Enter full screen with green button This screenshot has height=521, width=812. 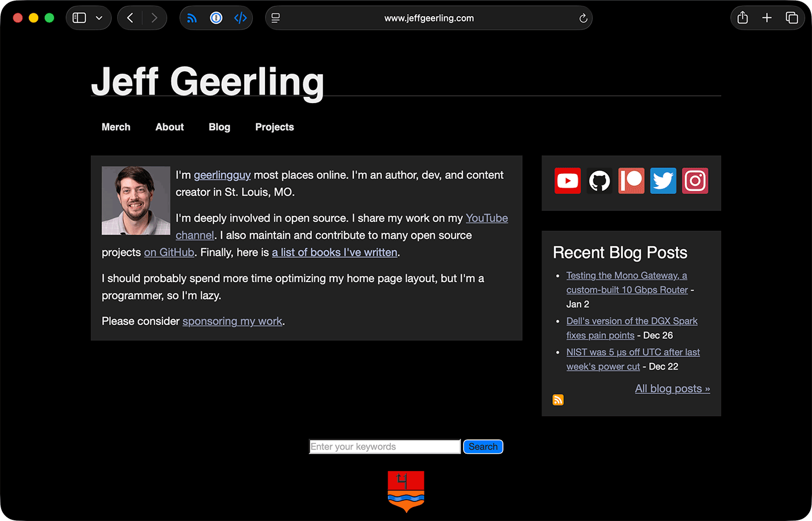[49, 18]
